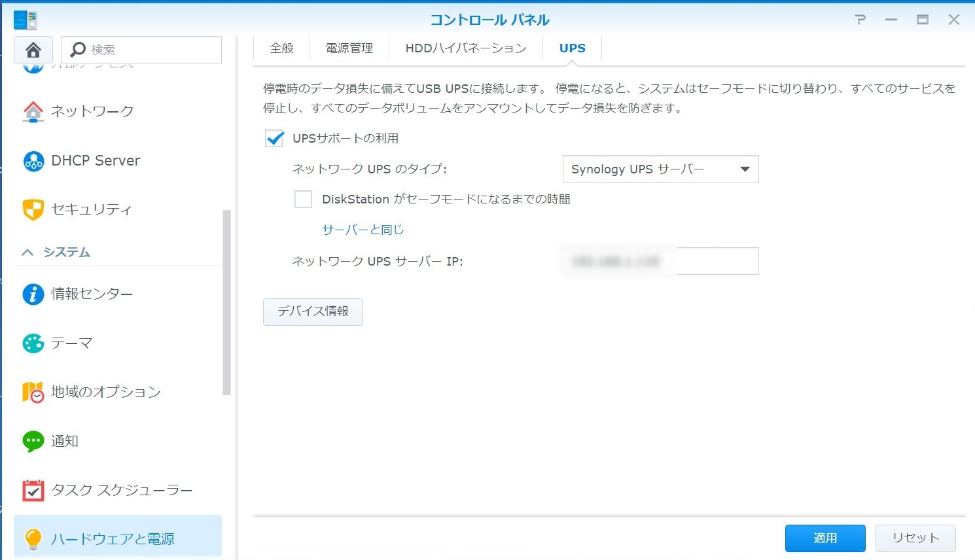The image size is (975, 560).
Task: Switch to the 電源管理 tab
Action: [x=349, y=48]
